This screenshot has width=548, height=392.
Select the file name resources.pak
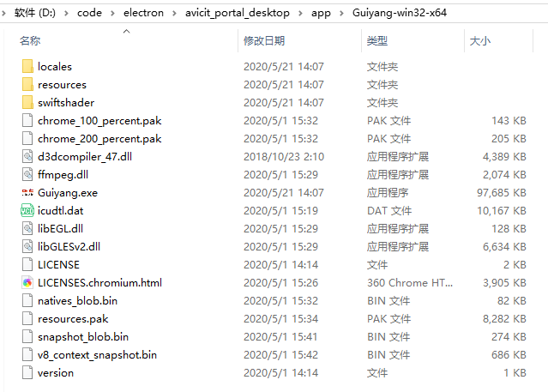(x=73, y=319)
